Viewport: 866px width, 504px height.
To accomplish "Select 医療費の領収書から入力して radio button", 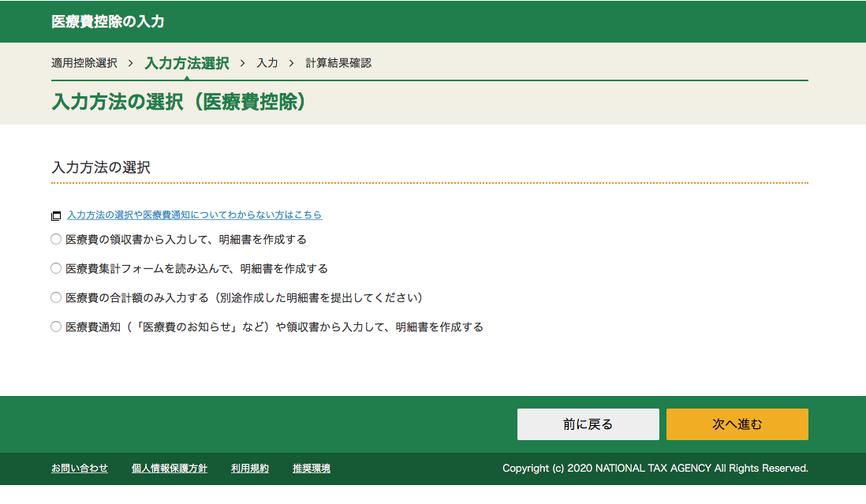I will (x=56, y=239).
